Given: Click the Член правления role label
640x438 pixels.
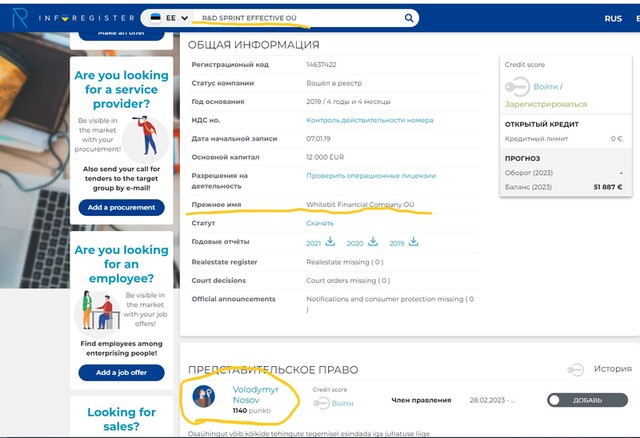Looking at the screenshot, I should click(421, 400).
